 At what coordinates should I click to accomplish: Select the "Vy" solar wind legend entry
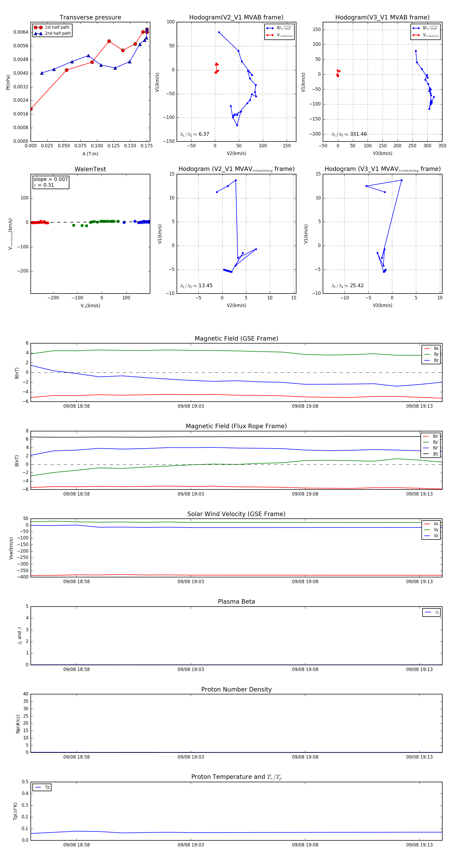coord(431,530)
